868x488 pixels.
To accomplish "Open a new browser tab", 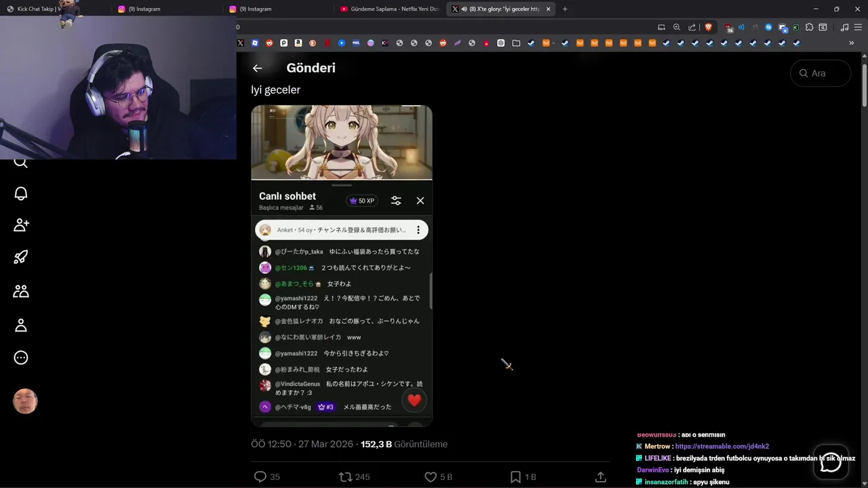I will pos(565,9).
